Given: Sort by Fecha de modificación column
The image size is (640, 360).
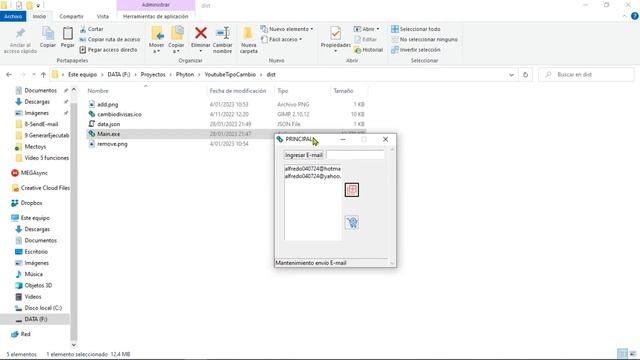Looking at the screenshot, I should point(238,91).
